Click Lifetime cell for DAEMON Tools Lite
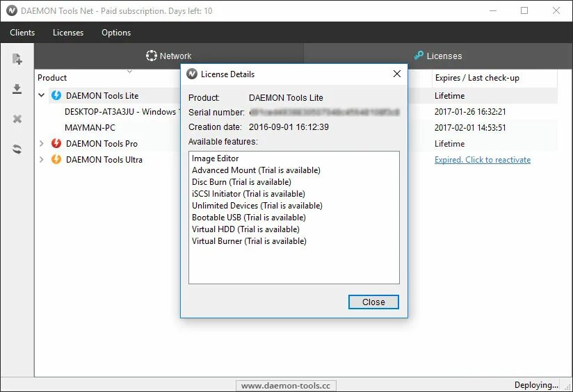Screen dimensions: 573x392 point(449,96)
